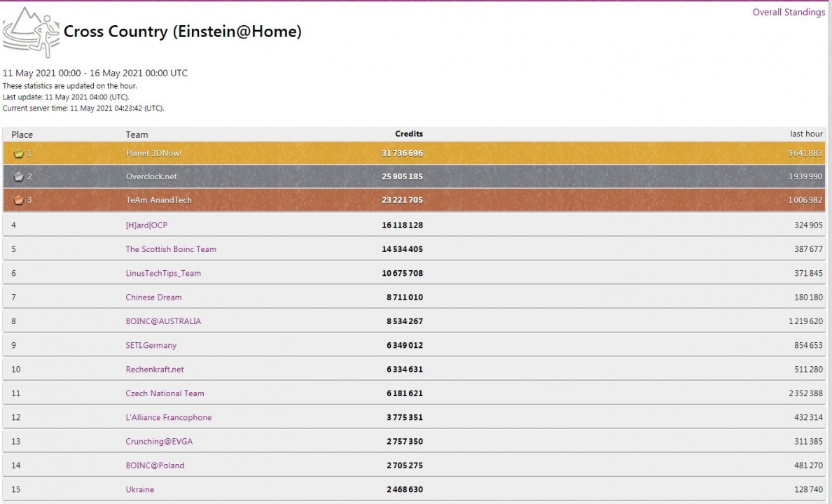Image resolution: width=832 pixels, height=504 pixels.
Task: Click L'Alliance Francophone credits value 3 775 351
Action: coord(405,417)
